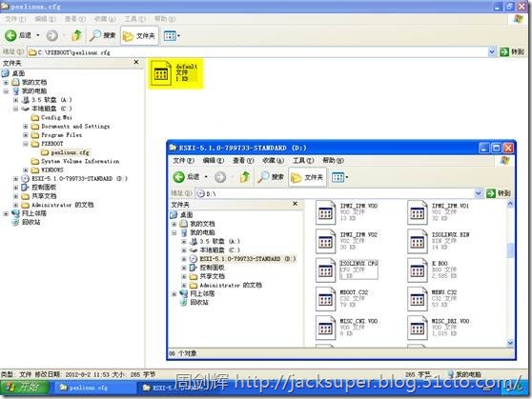Select 3.5 Floppy (A:) in ESXI window tree
Screen dimensions: 532x399
click(x=215, y=241)
